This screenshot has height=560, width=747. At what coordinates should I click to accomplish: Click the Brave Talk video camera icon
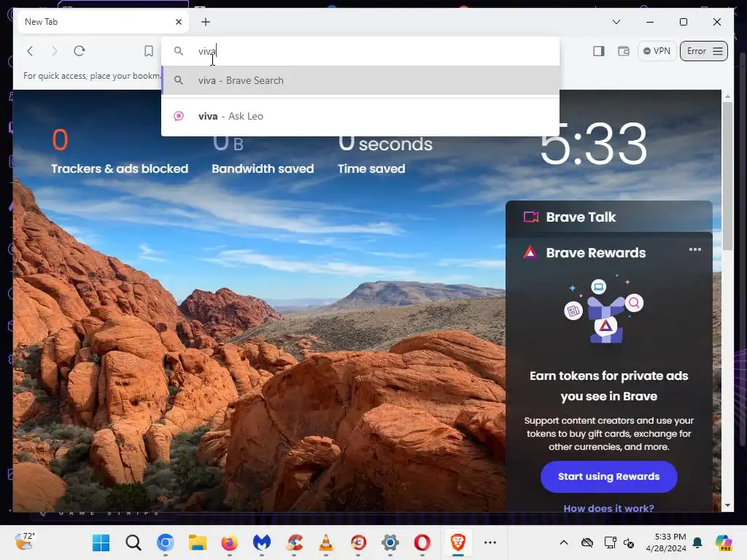coord(531,217)
